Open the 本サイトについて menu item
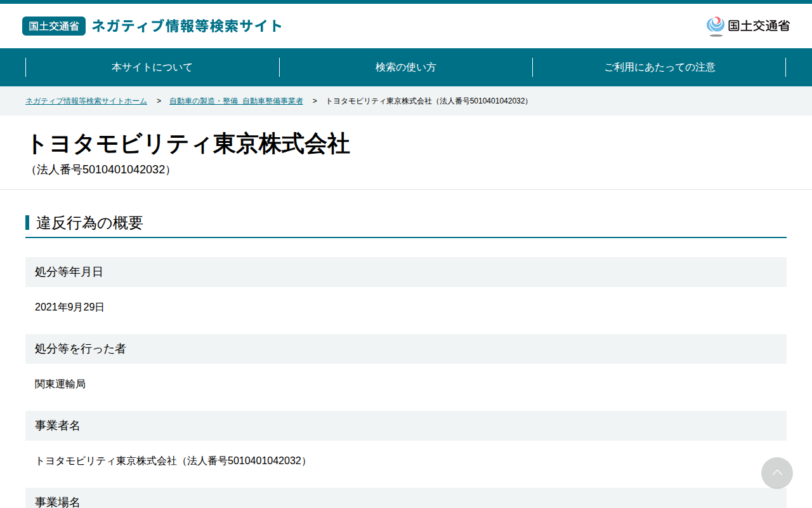 [152, 67]
